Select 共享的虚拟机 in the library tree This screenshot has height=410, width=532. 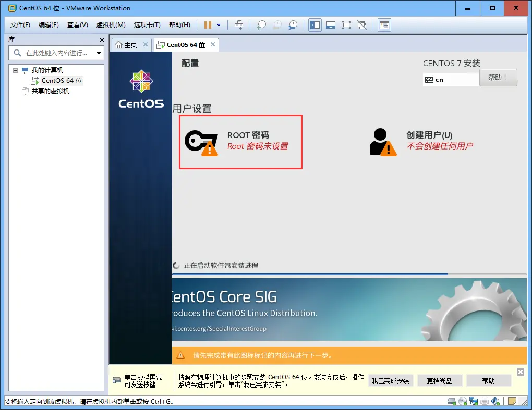(x=50, y=91)
